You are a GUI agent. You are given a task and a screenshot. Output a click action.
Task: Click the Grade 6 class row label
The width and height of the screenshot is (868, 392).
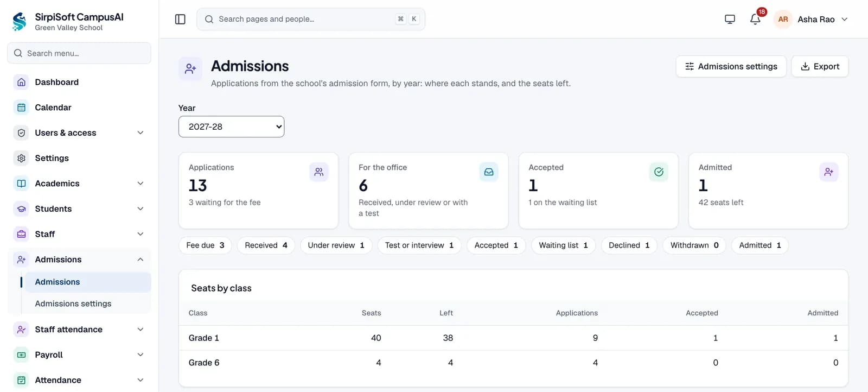pos(204,363)
